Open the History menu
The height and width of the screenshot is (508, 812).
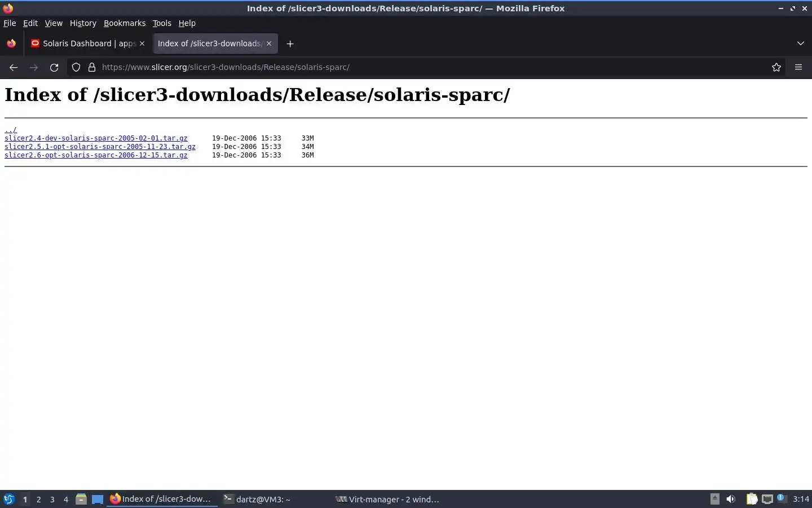83,23
